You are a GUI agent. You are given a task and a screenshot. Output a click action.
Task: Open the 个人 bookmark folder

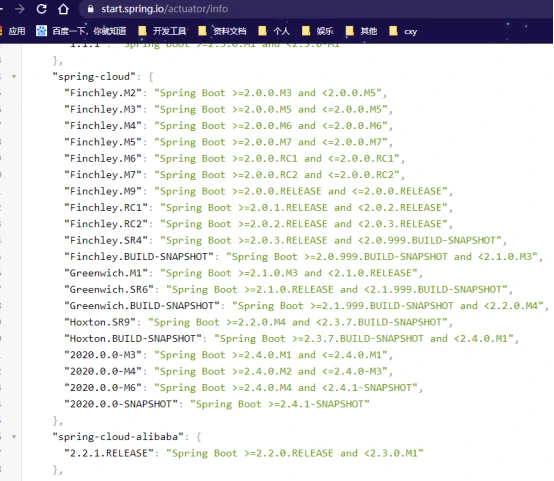(x=274, y=31)
